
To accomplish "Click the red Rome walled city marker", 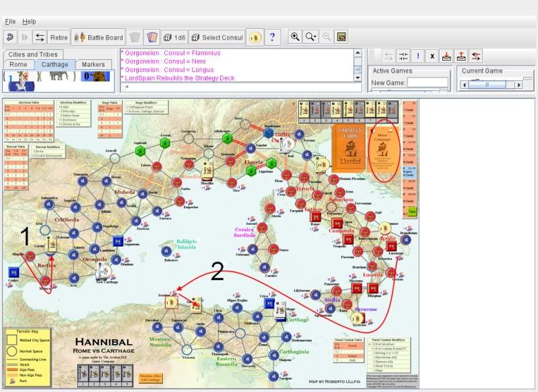I will tap(315, 217).
